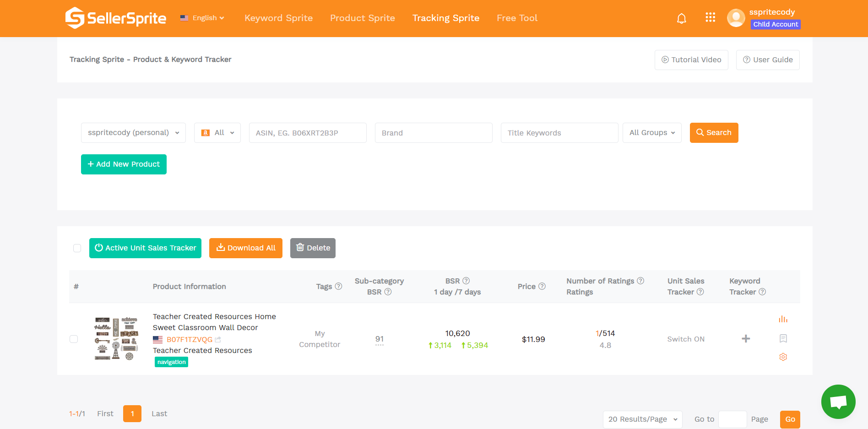This screenshot has width=868, height=429.
Task: Click Add New Product button
Action: [x=124, y=164]
